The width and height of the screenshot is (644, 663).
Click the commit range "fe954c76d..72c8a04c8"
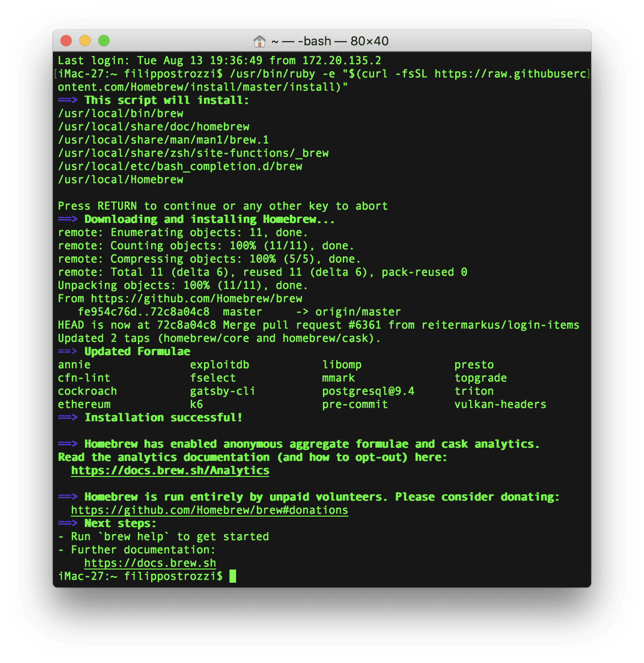coord(144,312)
